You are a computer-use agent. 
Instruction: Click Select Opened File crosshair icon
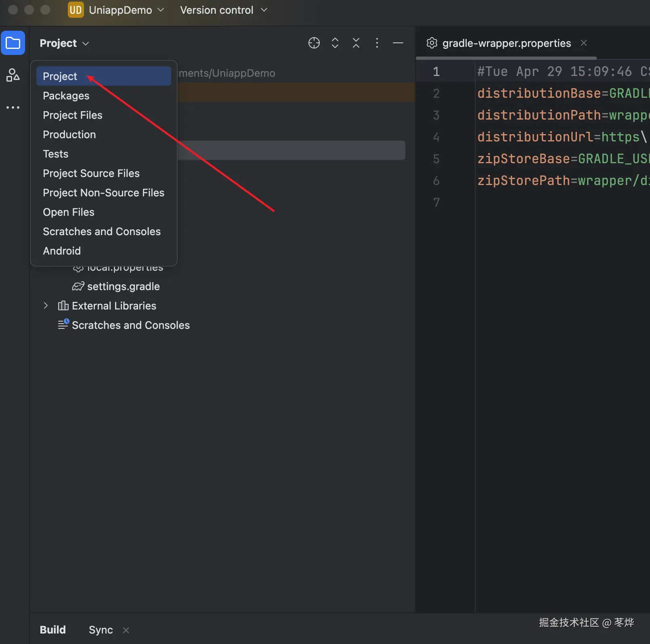coord(314,43)
